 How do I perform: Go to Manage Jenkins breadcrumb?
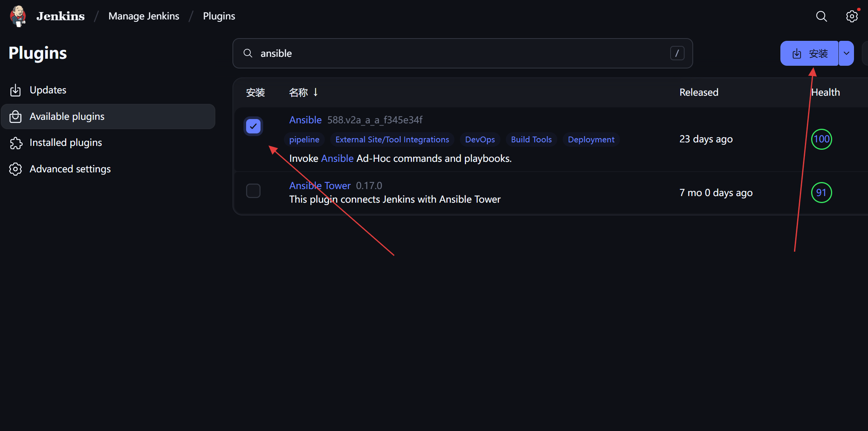(x=144, y=16)
